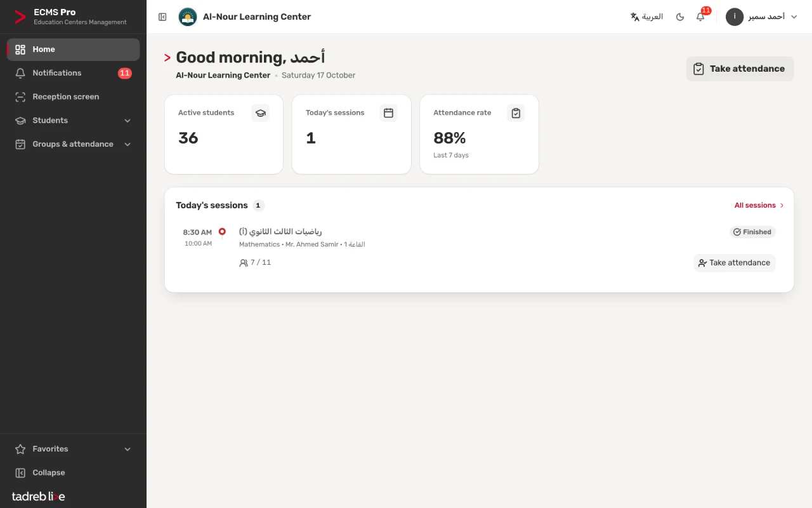Click the red 11 badge in sidebar
The width and height of the screenshot is (812, 508).
125,73
